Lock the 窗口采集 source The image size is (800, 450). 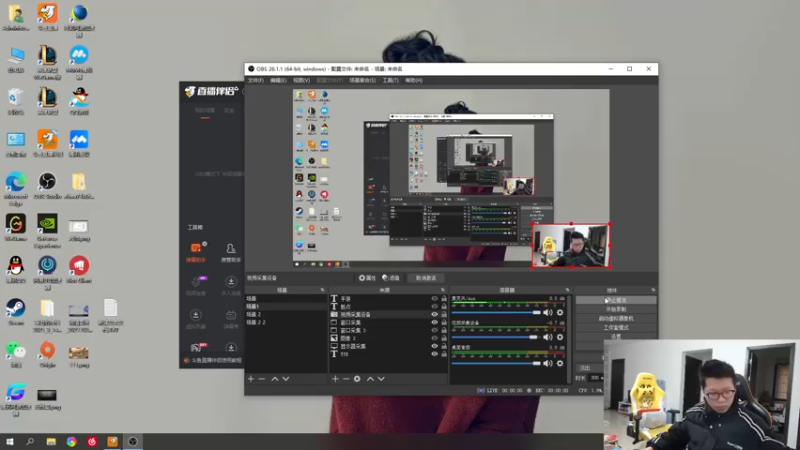point(444,322)
